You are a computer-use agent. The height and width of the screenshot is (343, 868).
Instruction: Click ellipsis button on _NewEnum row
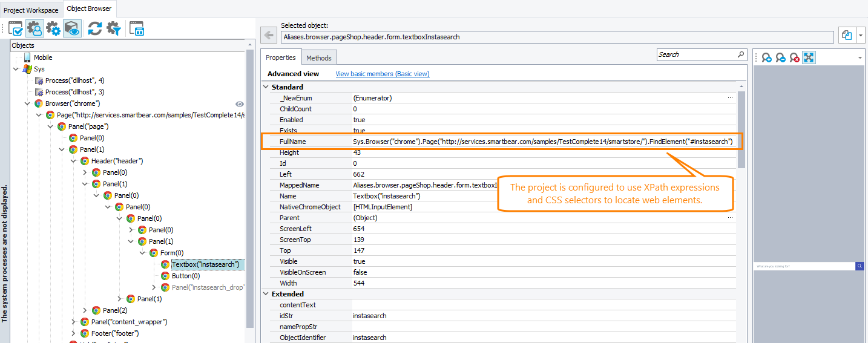point(730,98)
